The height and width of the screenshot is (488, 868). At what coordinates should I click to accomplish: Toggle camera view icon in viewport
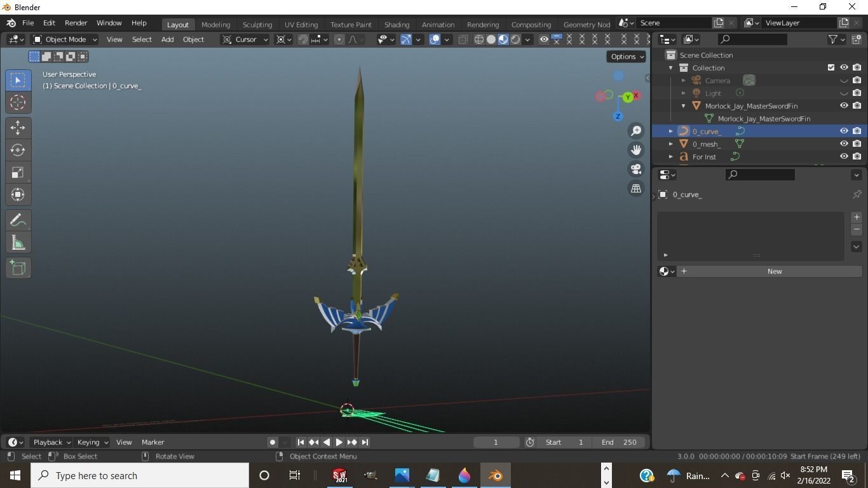pyautogui.click(x=636, y=169)
